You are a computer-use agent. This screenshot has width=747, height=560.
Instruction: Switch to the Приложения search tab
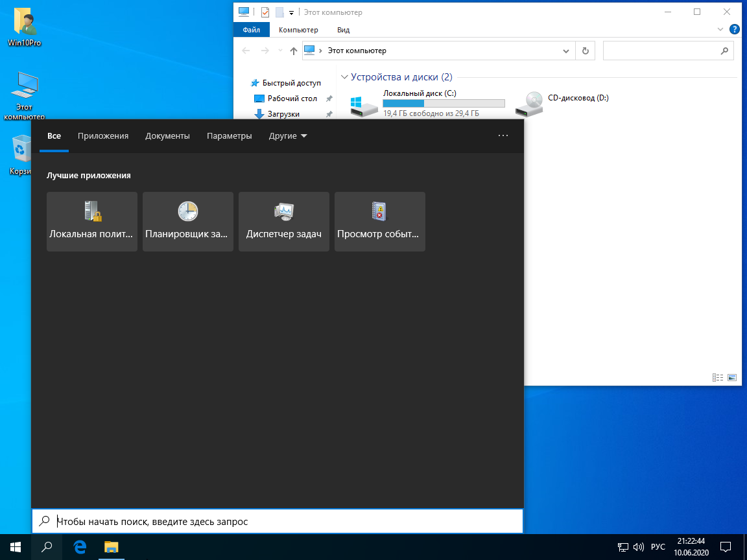pyautogui.click(x=103, y=136)
